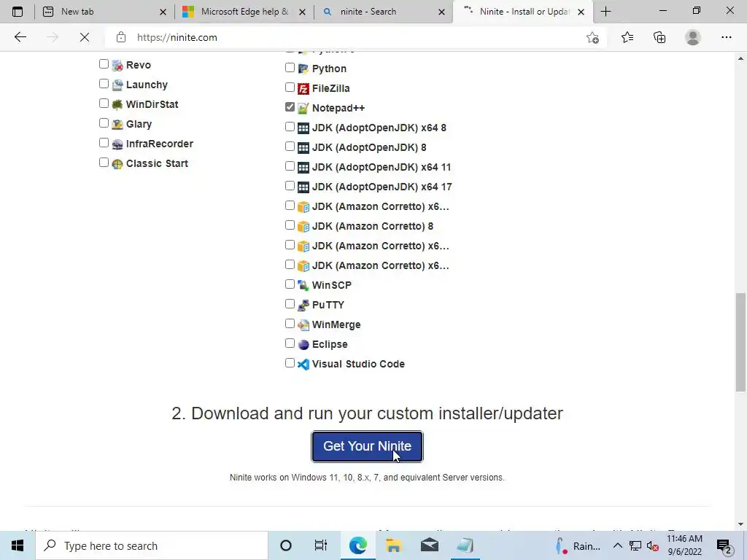The height and width of the screenshot is (560, 747).
Task: Open the notification center
Action: click(724, 545)
